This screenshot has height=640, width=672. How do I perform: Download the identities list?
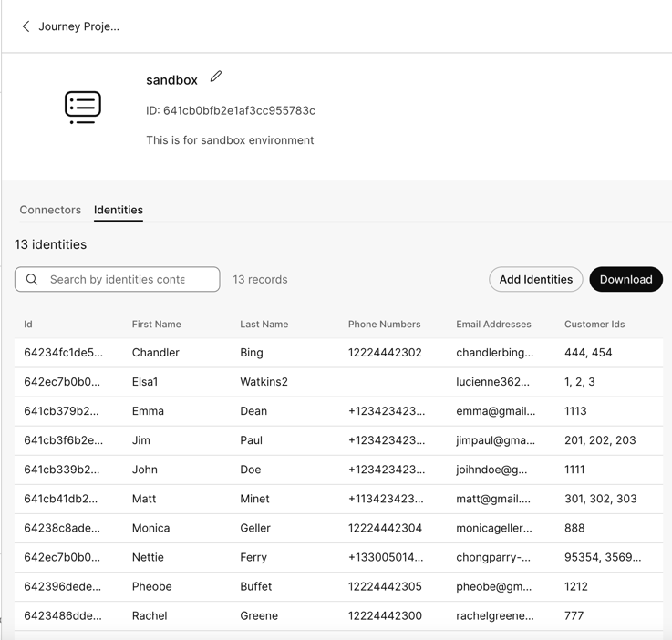626,279
